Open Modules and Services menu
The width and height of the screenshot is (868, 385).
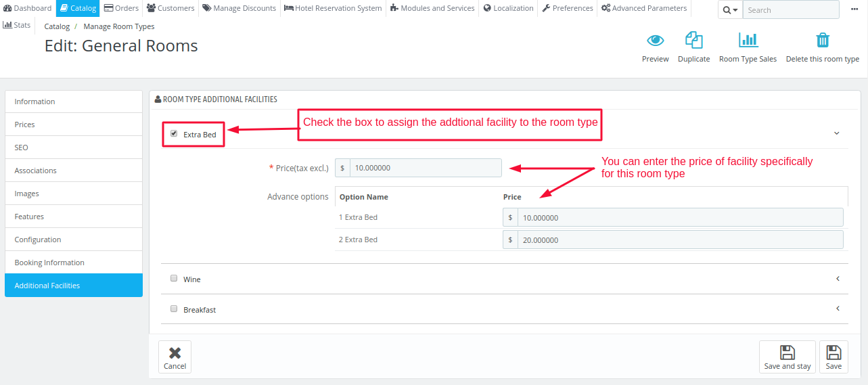point(432,8)
